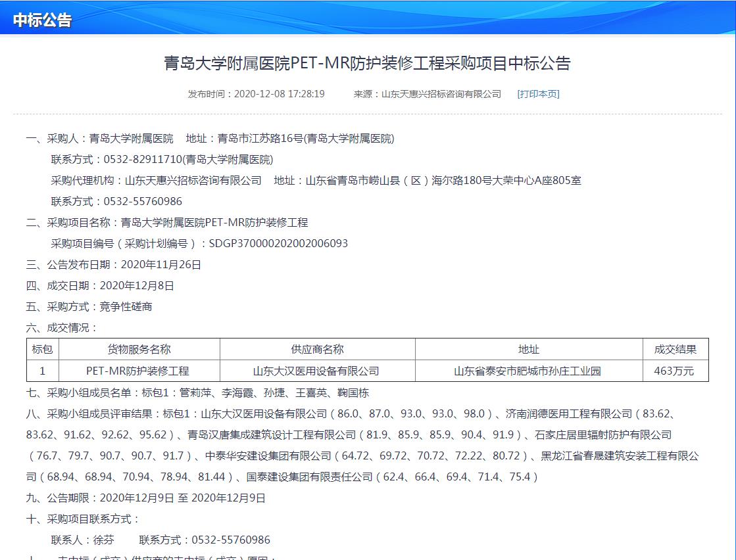Click announcement date 2020年11月26日

[x=161, y=264]
